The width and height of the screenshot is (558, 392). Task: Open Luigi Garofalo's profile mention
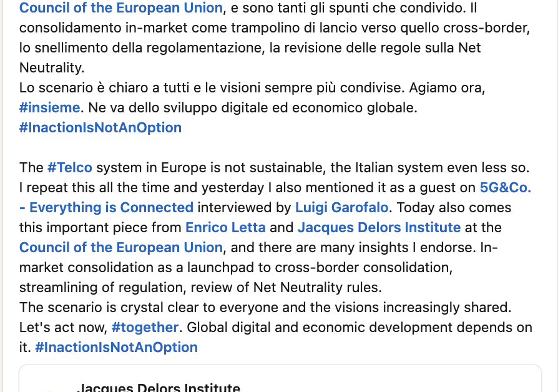coord(341,207)
